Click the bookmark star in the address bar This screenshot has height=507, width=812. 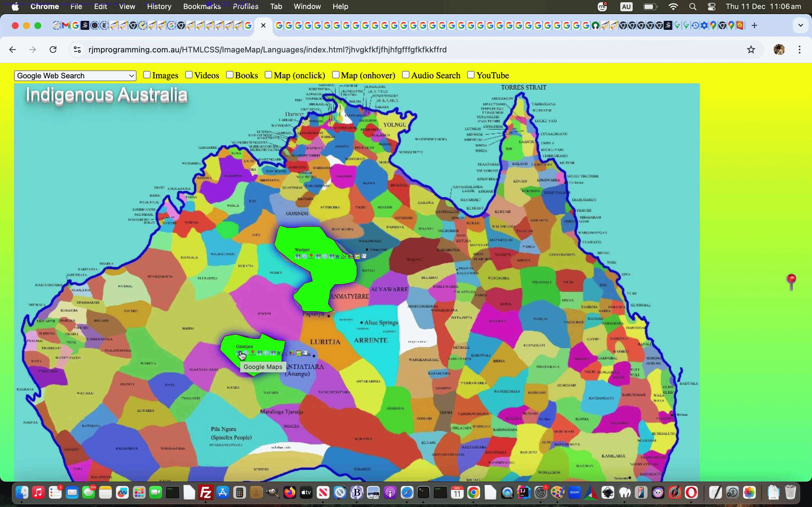[x=751, y=50]
